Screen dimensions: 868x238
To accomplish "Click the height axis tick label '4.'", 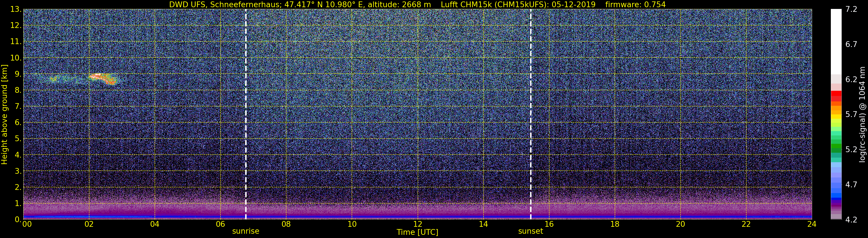I will pyautogui.click(x=18, y=155).
